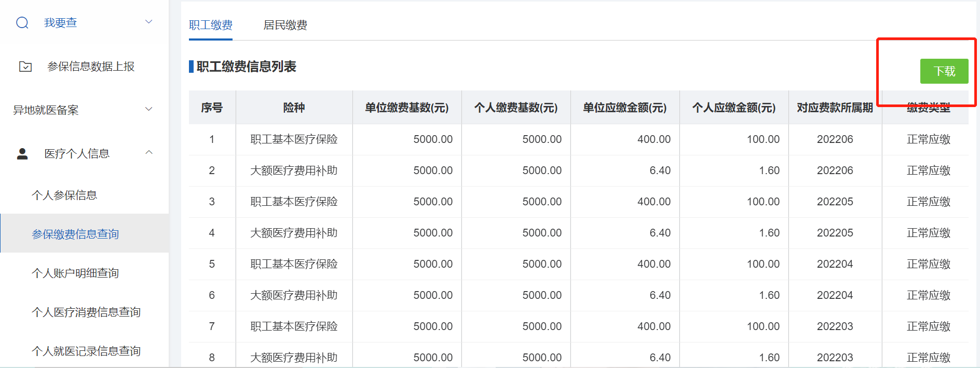Open 个人参保信息 in the sidebar
Screen dimensions: 980x368
pyautogui.click(x=64, y=195)
